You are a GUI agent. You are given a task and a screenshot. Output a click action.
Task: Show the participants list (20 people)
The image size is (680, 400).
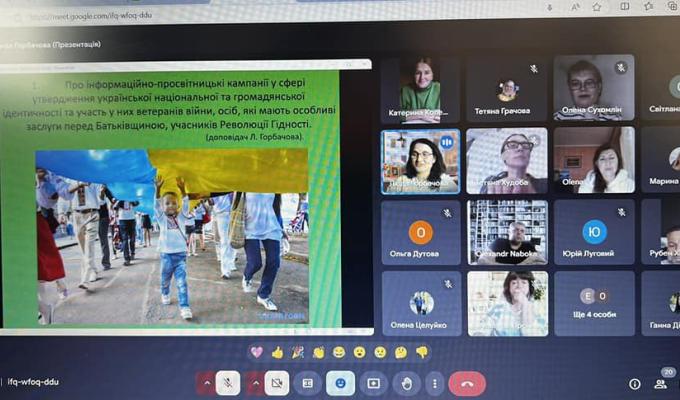coord(661,384)
